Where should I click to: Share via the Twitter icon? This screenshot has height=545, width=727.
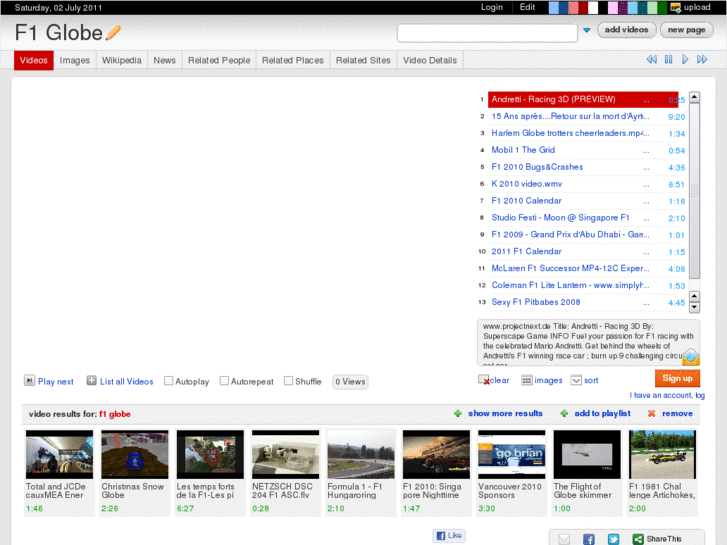click(x=613, y=539)
